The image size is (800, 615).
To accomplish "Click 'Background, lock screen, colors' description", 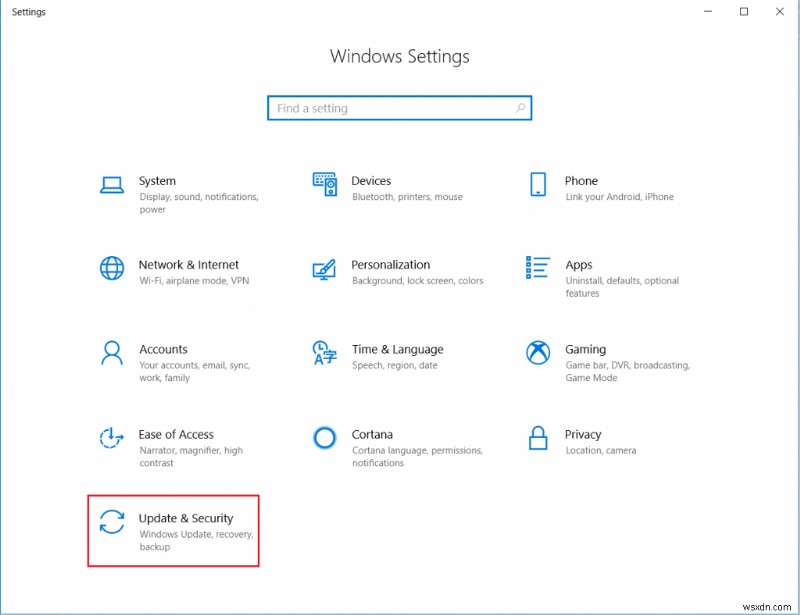I will pos(417,281).
